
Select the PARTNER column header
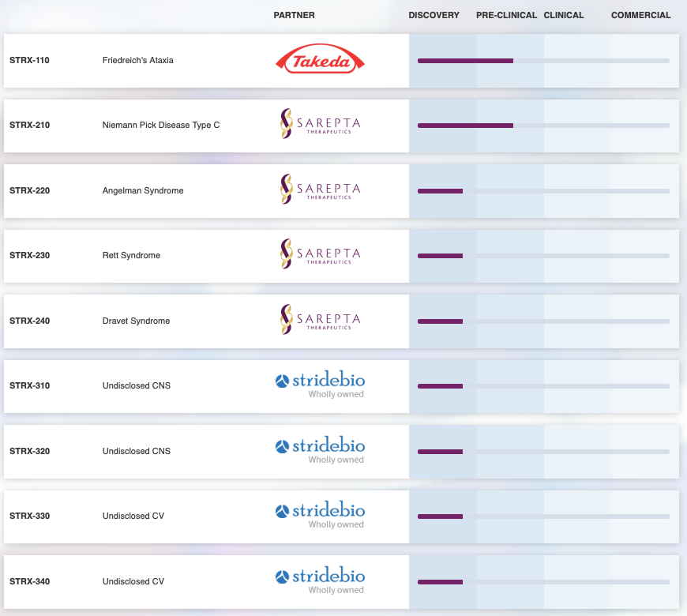point(294,15)
